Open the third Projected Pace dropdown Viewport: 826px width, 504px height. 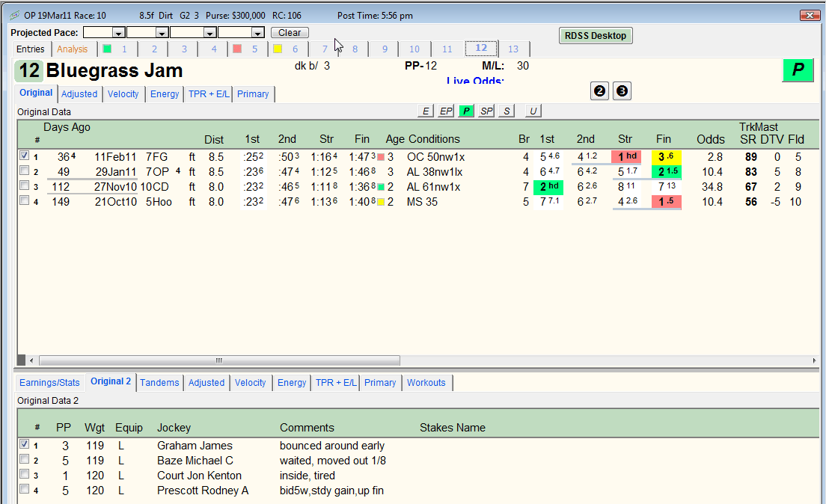tap(209, 33)
